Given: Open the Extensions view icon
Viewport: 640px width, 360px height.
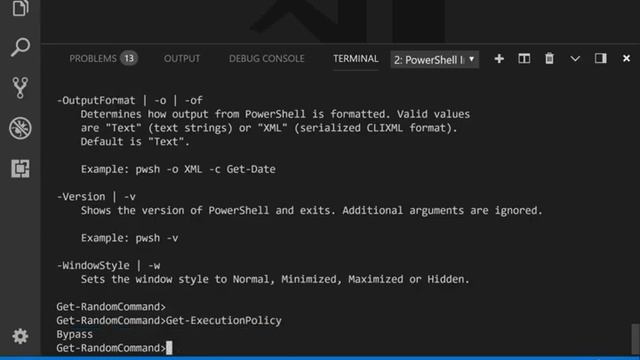Looking at the screenshot, I should (x=20, y=169).
